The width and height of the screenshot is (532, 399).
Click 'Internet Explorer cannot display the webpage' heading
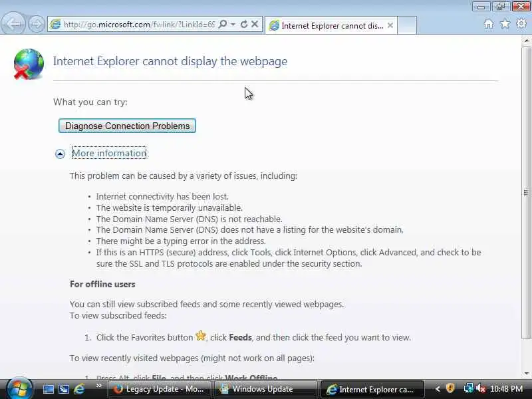170,61
